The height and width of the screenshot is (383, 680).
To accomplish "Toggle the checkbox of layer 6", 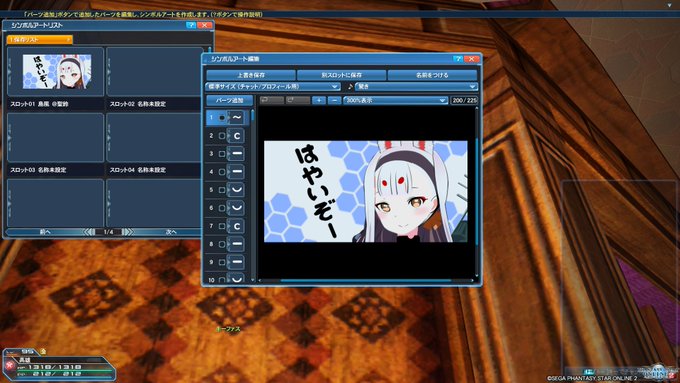I will coord(222,208).
